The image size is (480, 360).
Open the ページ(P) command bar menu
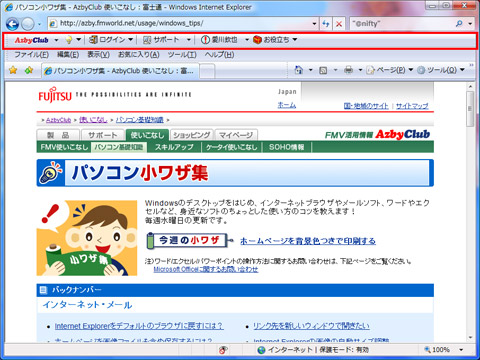(389, 70)
